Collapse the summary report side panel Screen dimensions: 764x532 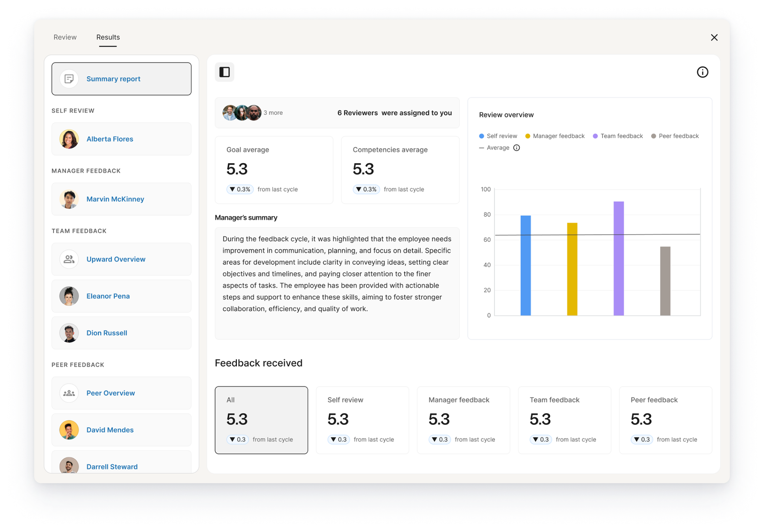tap(224, 72)
